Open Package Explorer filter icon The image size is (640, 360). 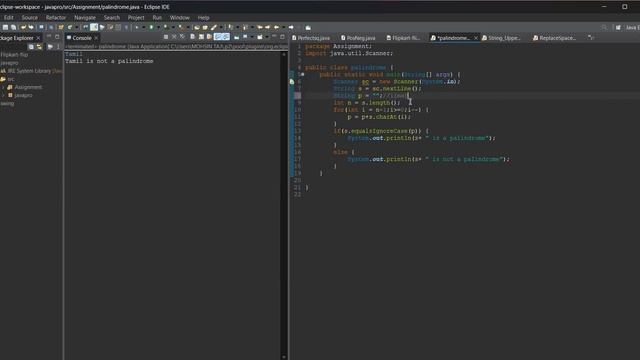click(x=50, y=47)
